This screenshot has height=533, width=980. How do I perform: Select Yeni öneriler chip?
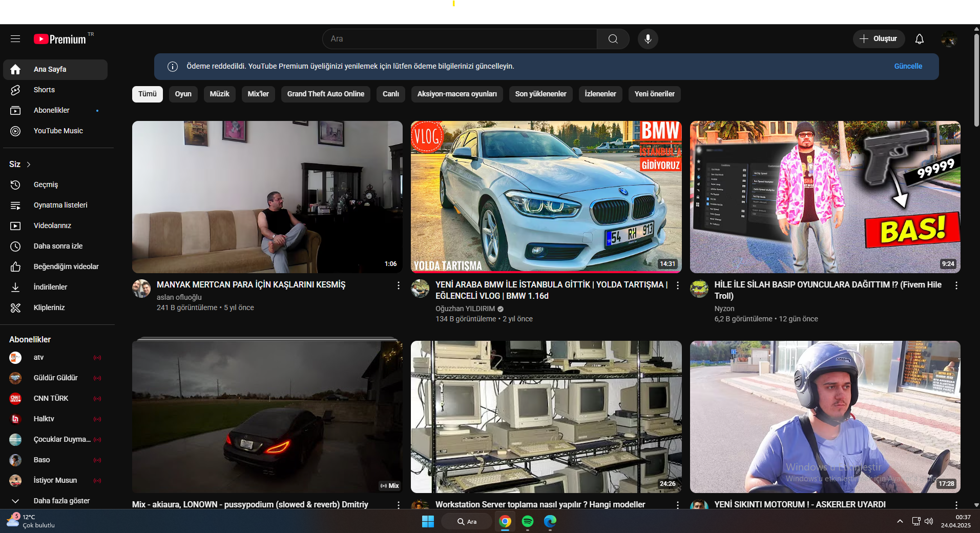point(655,94)
